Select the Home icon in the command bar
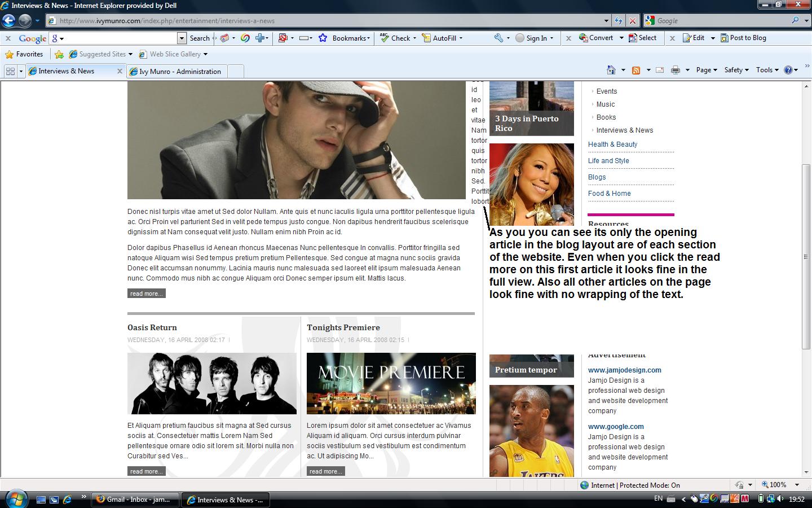The width and height of the screenshot is (812, 508). coord(612,70)
